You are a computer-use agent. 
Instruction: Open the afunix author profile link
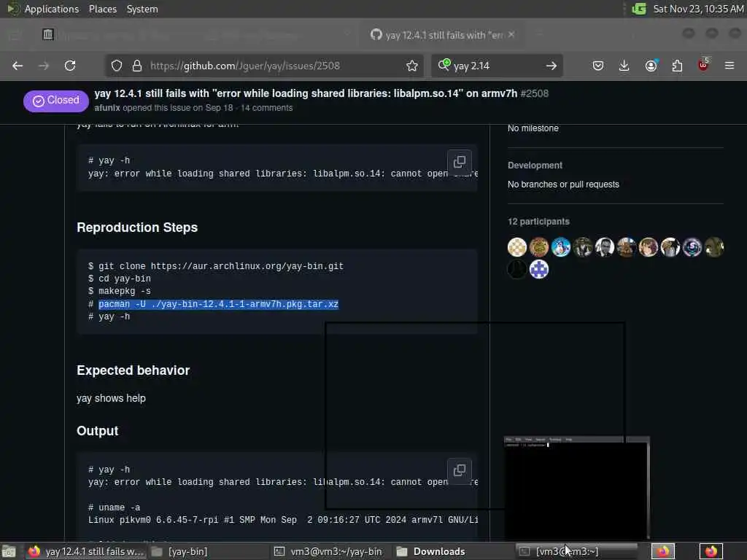[x=107, y=108]
